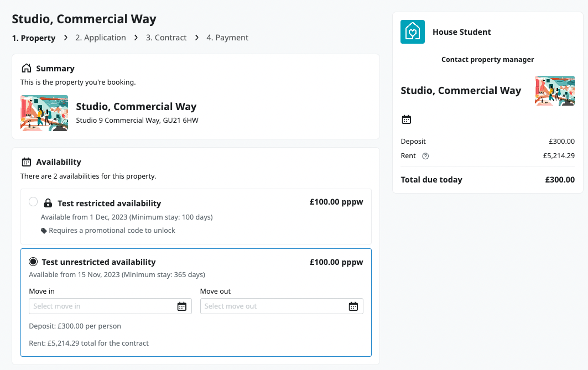Click the Select move in date field
588x370 pixels.
pyautogui.click(x=102, y=306)
